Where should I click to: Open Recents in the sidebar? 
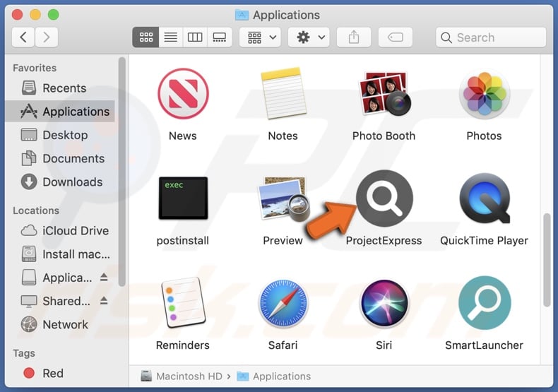pos(59,88)
